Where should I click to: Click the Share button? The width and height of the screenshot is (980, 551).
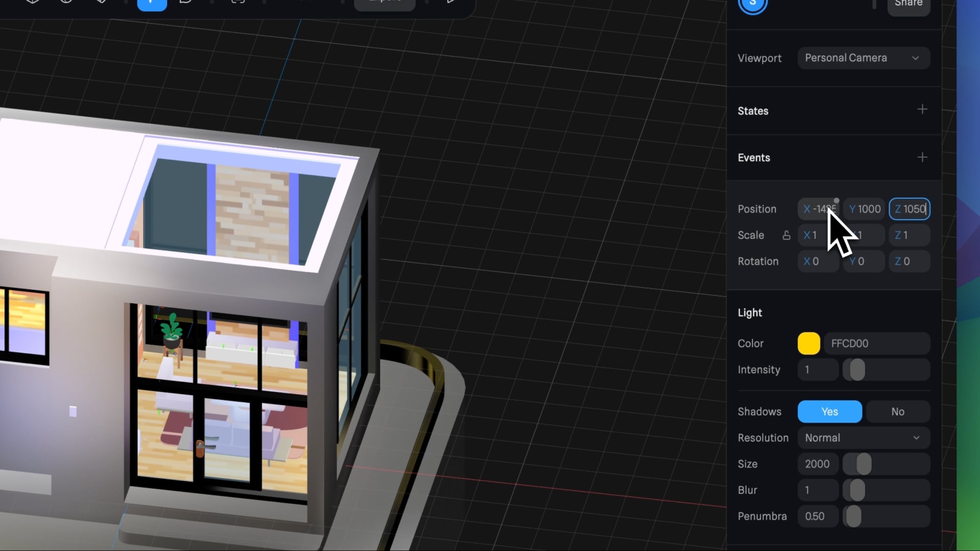click(908, 4)
